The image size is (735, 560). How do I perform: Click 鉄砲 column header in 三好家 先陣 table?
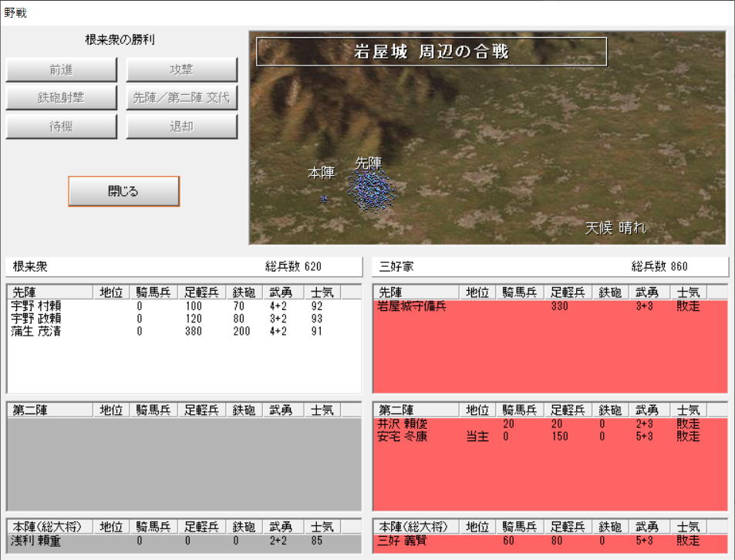point(610,292)
